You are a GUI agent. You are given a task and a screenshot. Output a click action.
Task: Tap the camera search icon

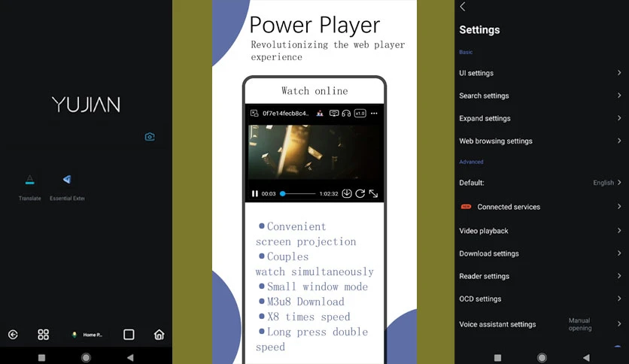point(150,137)
